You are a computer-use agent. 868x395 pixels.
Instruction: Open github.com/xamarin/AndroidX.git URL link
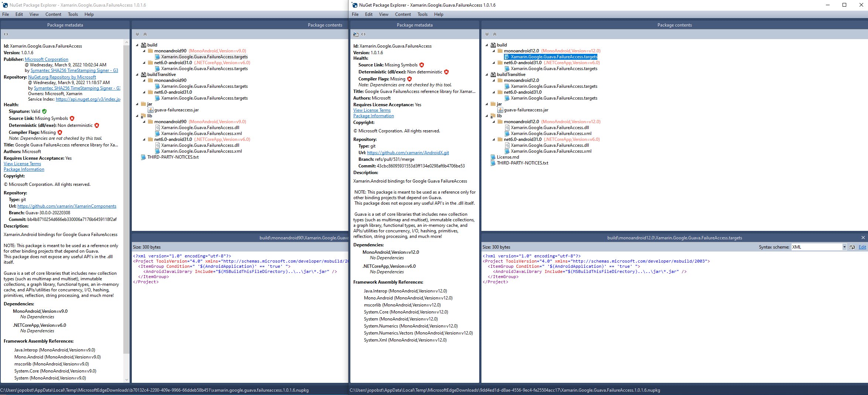pyautogui.click(x=408, y=153)
